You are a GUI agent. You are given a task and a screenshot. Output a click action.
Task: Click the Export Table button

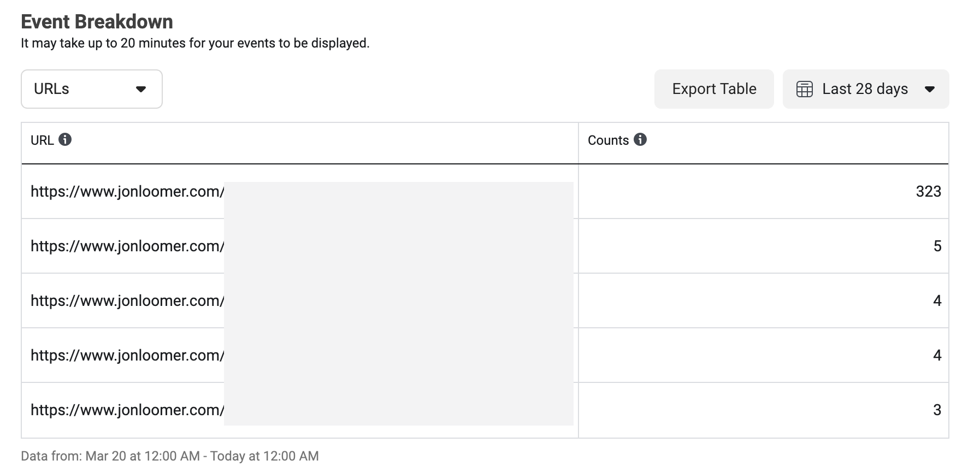click(714, 89)
